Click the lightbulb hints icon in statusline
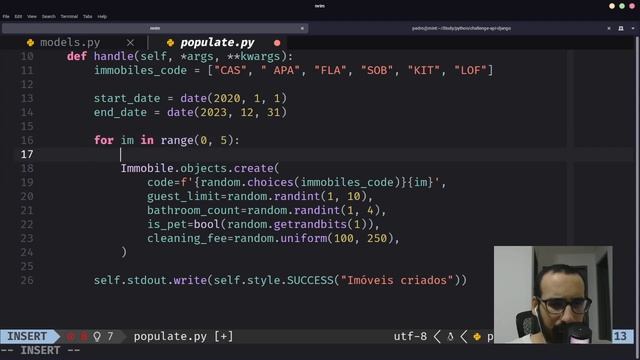Image resolution: width=640 pixels, height=360 pixels. pos(97,336)
